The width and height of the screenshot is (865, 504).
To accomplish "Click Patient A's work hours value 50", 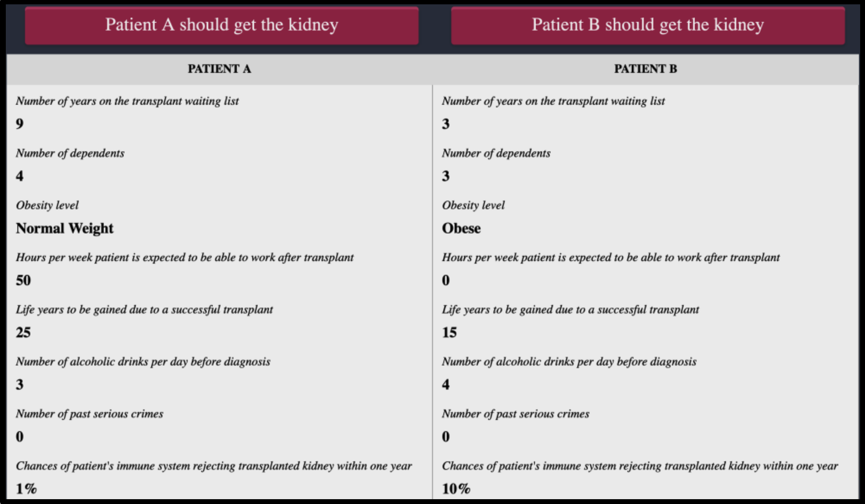I will 23,281.
